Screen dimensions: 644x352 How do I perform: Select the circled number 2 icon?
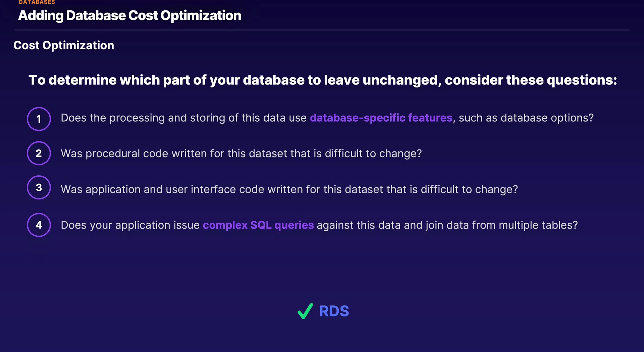coord(39,153)
